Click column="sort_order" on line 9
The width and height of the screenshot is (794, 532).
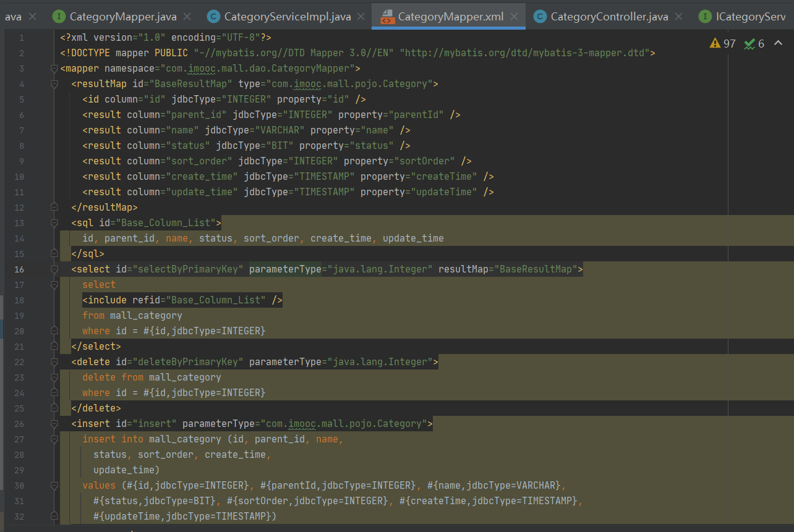point(179,161)
